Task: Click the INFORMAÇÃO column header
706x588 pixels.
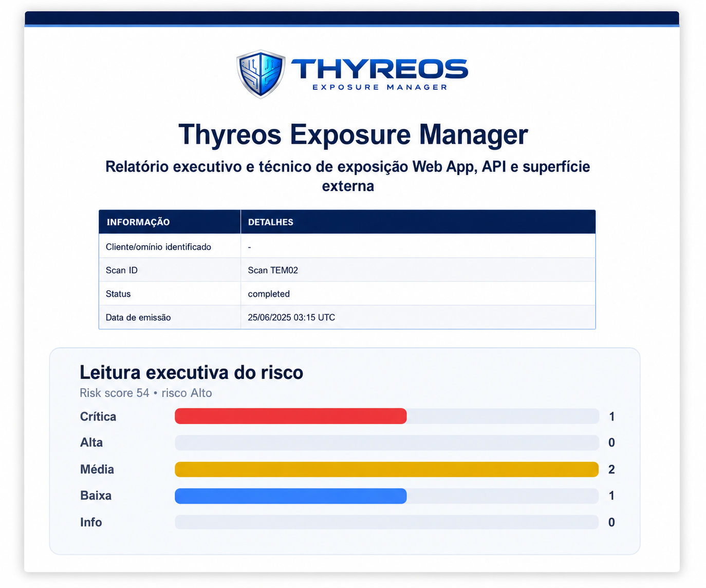Action: [170, 222]
